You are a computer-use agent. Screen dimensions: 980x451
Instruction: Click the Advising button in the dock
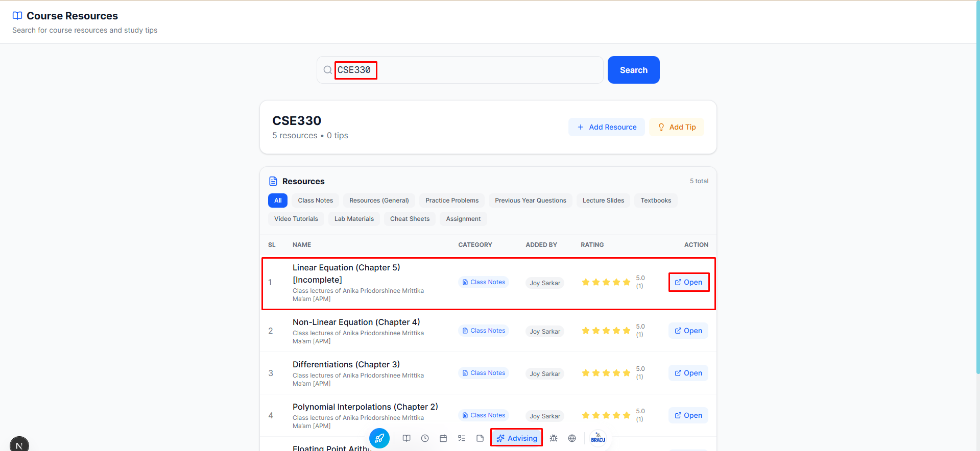click(x=516, y=438)
